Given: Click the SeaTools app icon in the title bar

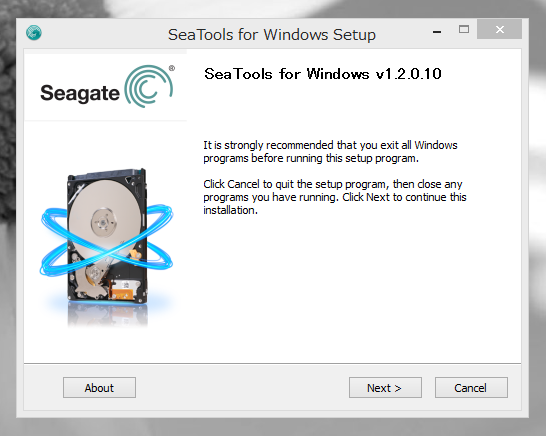Looking at the screenshot, I should (34, 33).
